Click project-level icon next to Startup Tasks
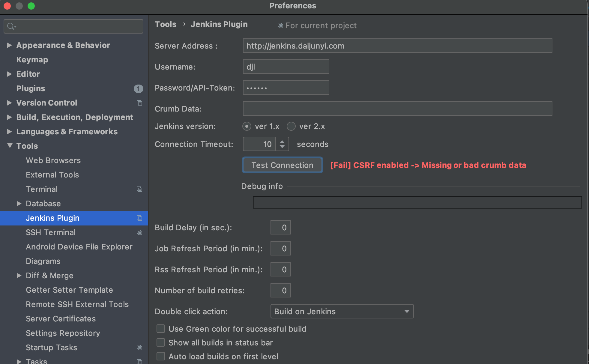The height and width of the screenshot is (364, 589). 139,348
